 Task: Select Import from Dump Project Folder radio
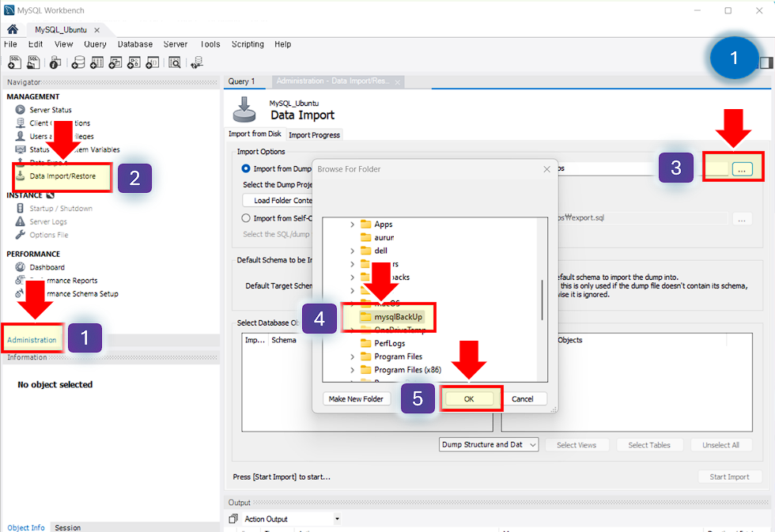[246, 168]
